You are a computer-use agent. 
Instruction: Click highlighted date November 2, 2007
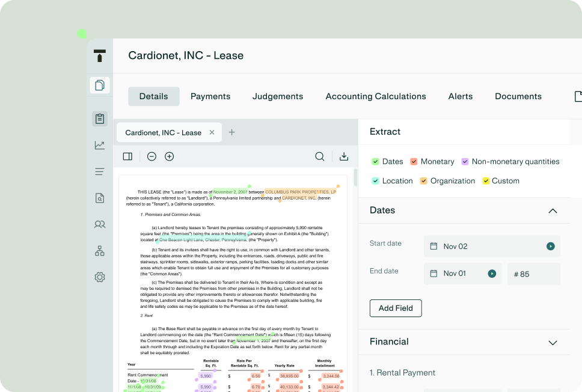(x=230, y=192)
